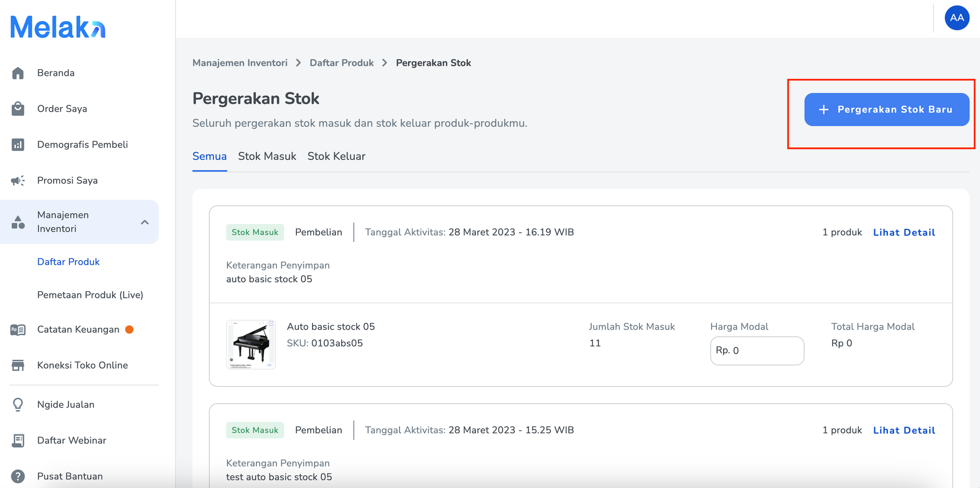The height and width of the screenshot is (488, 980).
Task: Click the piano product thumbnail
Action: pos(251,344)
